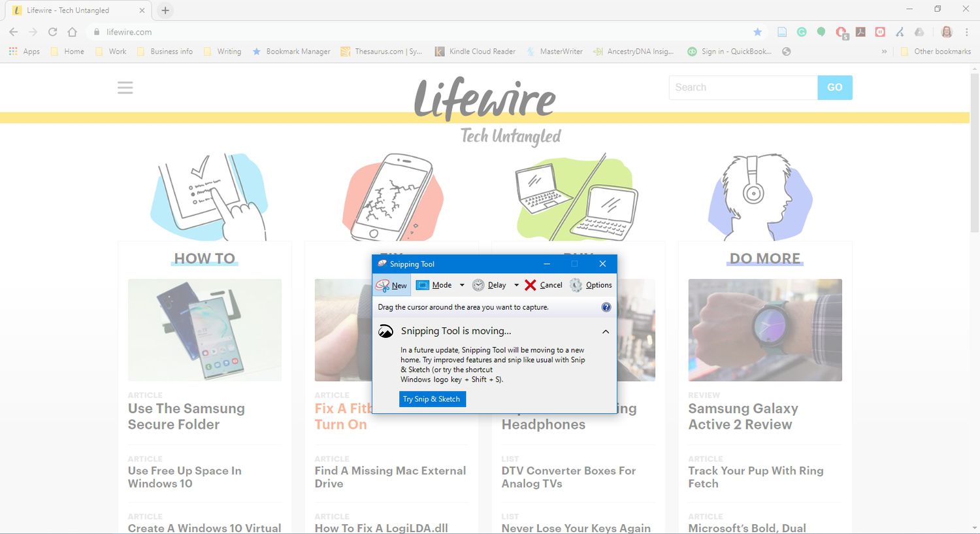
Task: Click the Lifewire logo
Action: [x=486, y=99]
